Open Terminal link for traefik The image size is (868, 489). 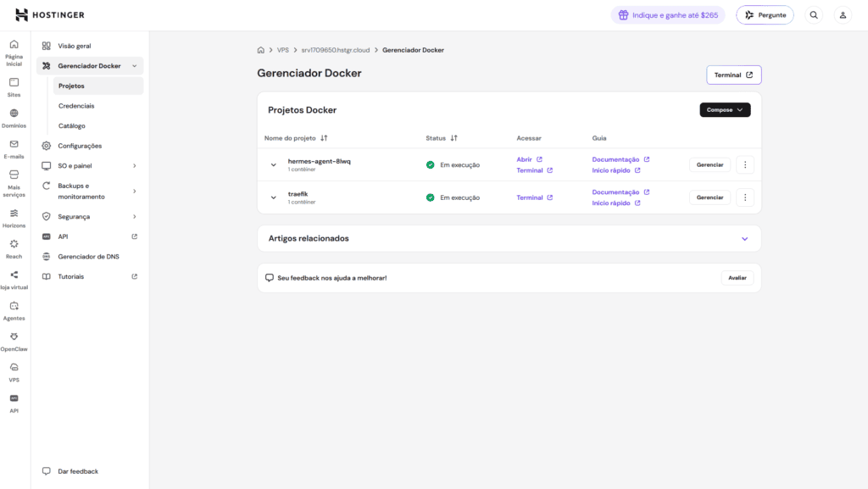click(534, 197)
